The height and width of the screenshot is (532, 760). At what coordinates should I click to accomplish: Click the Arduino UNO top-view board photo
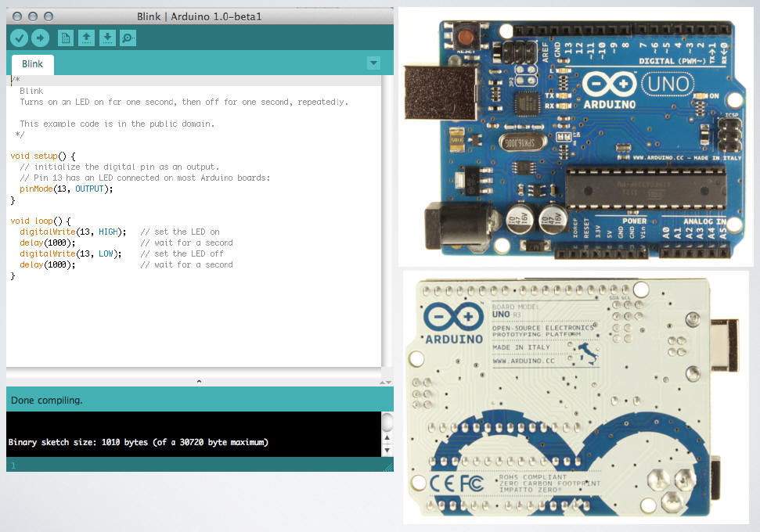click(x=576, y=137)
